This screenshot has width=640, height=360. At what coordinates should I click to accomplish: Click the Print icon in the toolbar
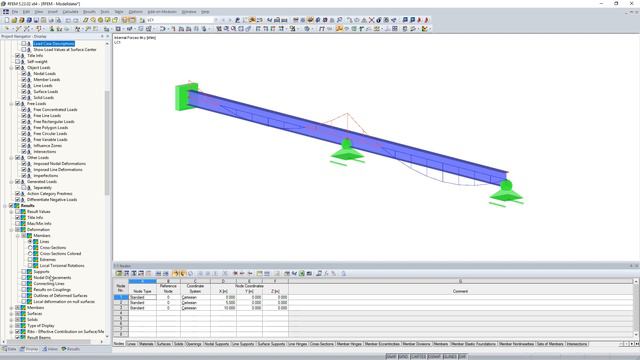tap(51, 20)
